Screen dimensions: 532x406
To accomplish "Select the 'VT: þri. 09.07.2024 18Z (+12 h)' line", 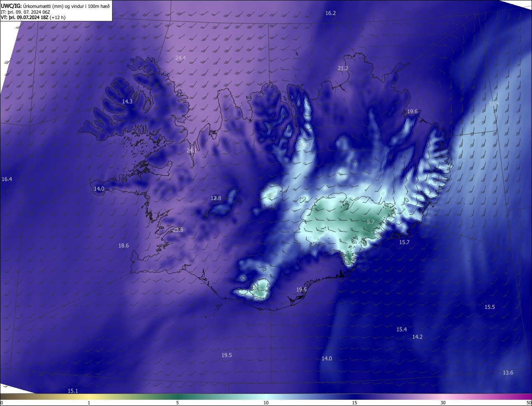I will [33, 17].
